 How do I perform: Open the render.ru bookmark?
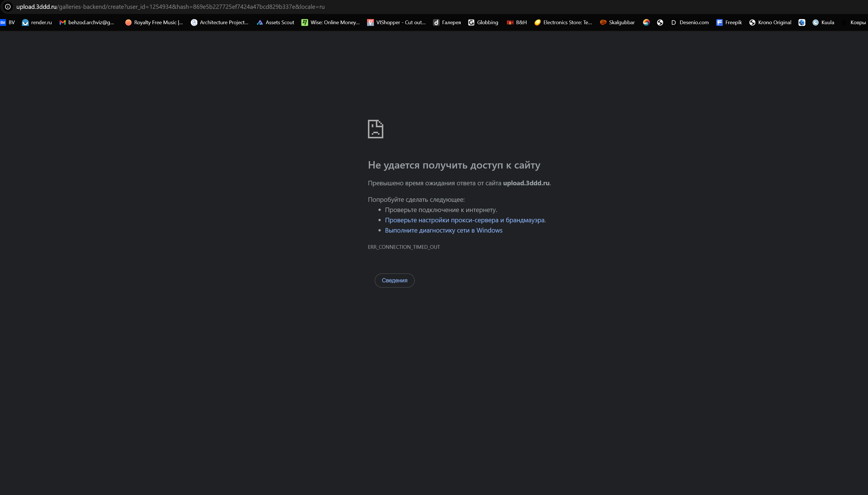[x=37, y=22]
